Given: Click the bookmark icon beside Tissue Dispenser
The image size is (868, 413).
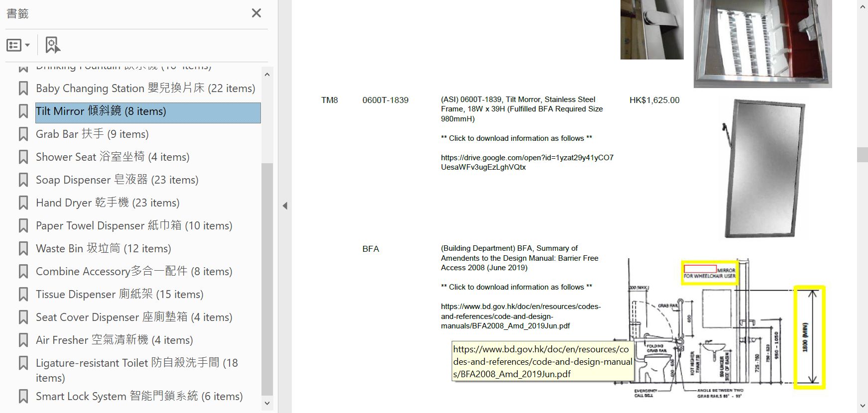Looking at the screenshot, I should point(23,295).
